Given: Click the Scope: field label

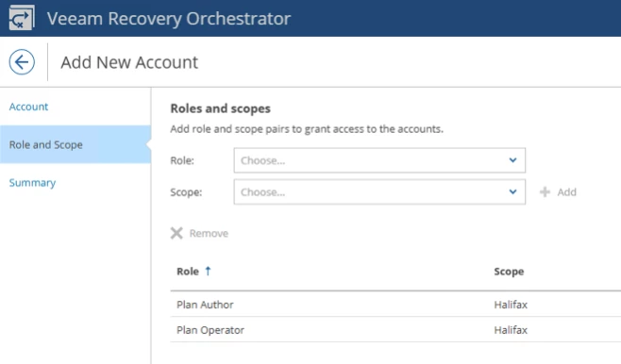Looking at the screenshot, I should (186, 192).
